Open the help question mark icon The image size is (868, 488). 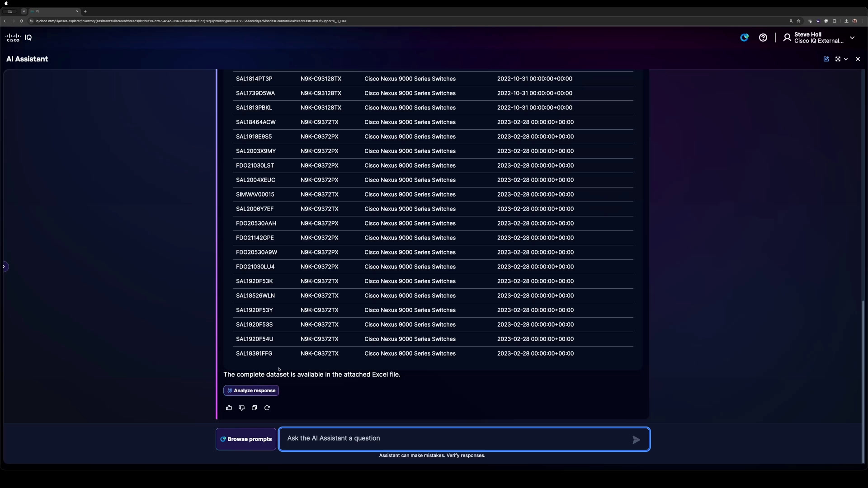point(763,38)
